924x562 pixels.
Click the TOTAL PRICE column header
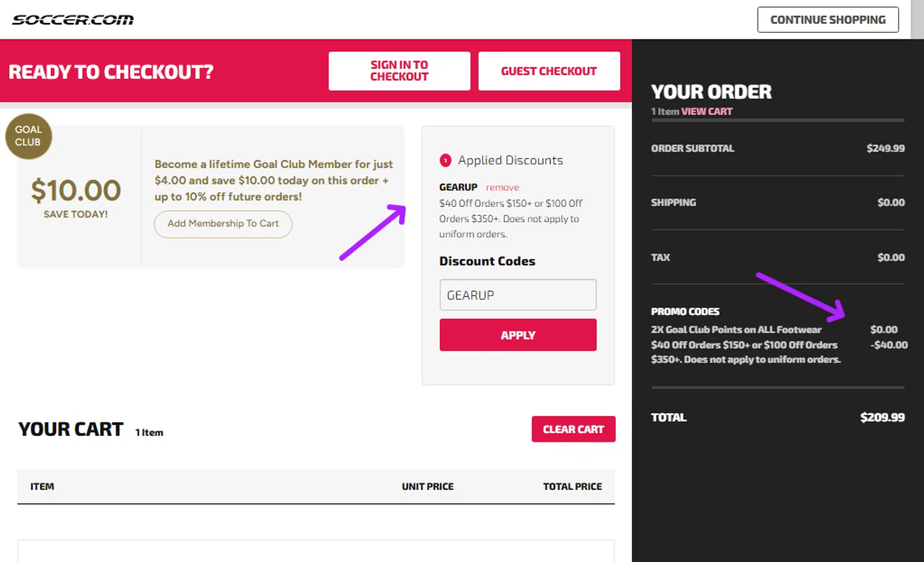pyautogui.click(x=572, y=486)
